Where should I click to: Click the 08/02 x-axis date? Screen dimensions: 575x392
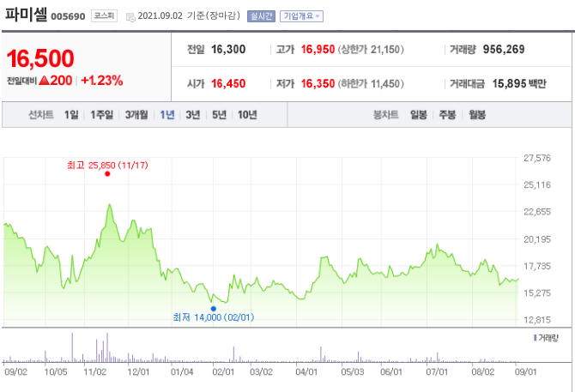pos(483,372)
